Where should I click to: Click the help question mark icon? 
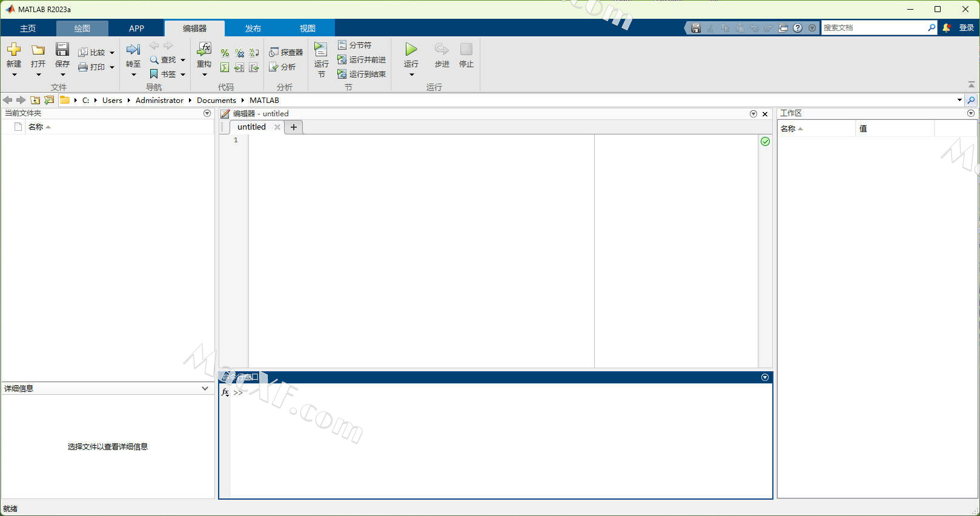click(x=798, y=28)
